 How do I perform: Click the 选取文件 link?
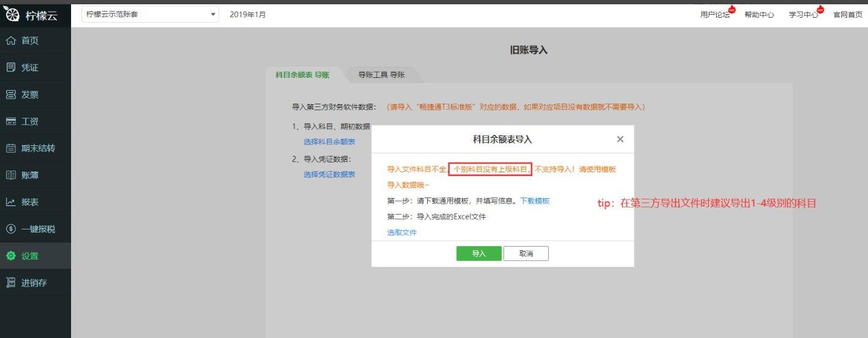click(402, 232)
